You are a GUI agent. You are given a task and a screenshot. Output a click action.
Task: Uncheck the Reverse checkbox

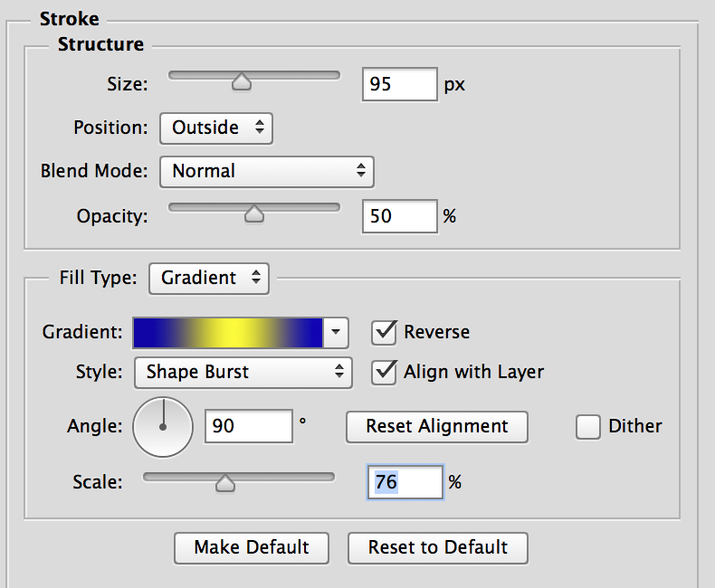[384, 332]
